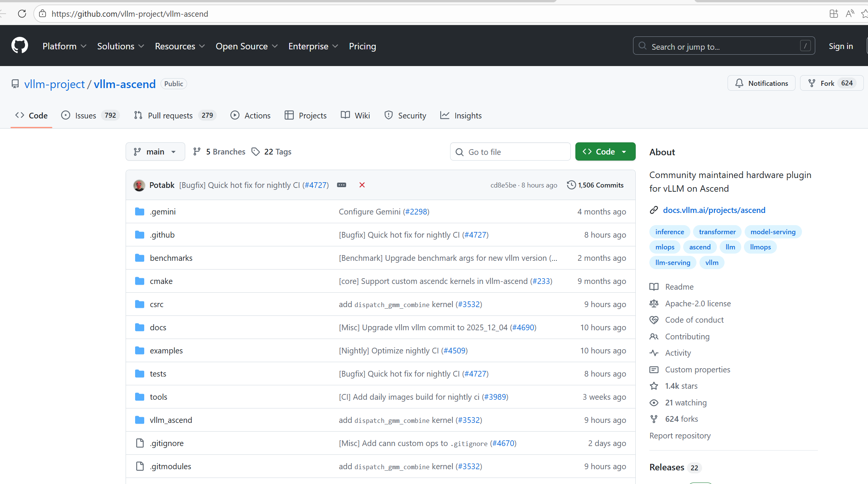
Task: Open the Notifications bell button
Action: (761, 83)
